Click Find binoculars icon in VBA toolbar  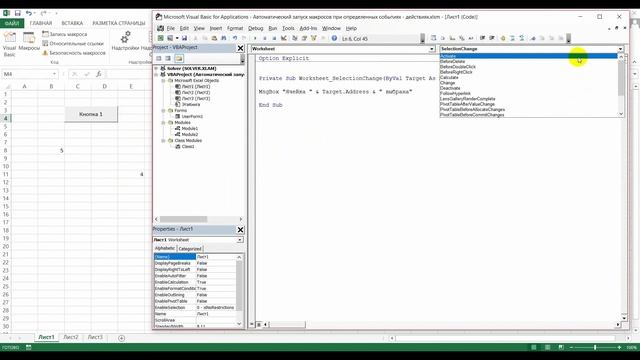(224, 38)
